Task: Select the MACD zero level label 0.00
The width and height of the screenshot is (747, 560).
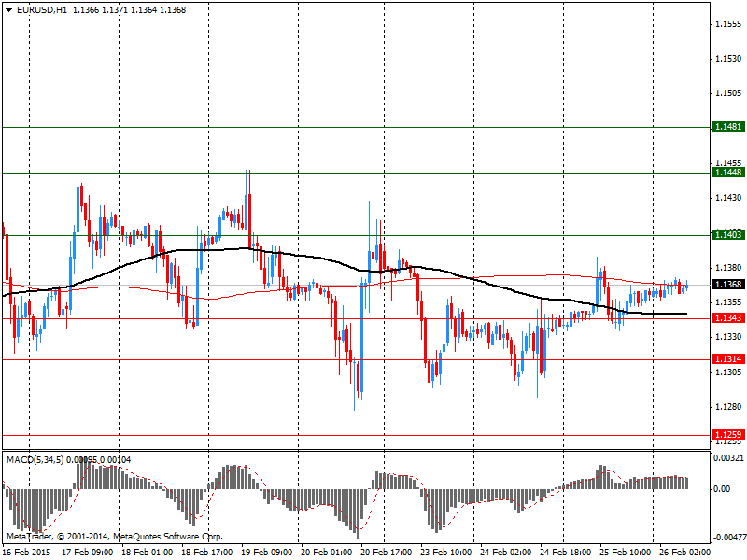Action: [x=722, y=489]
